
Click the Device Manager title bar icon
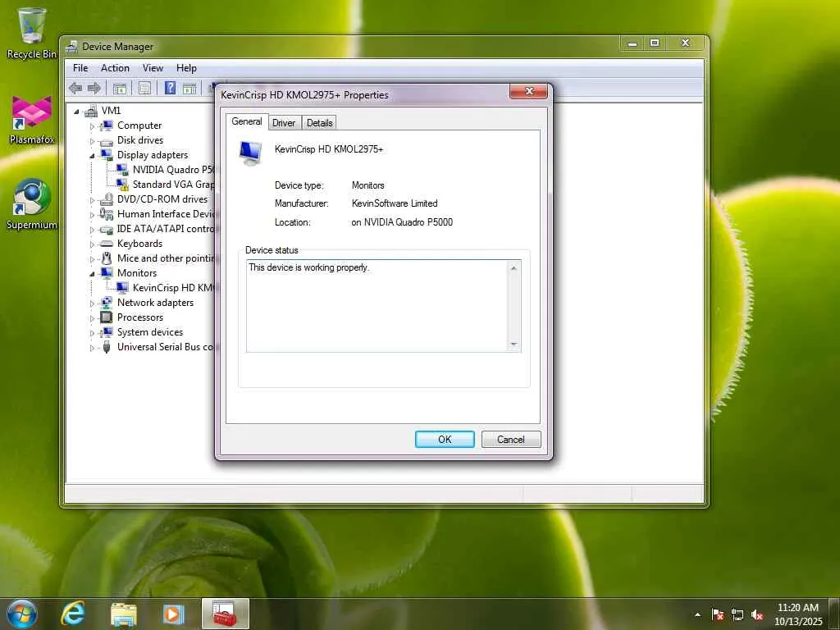pyautogui.click(x=71, y=47)
